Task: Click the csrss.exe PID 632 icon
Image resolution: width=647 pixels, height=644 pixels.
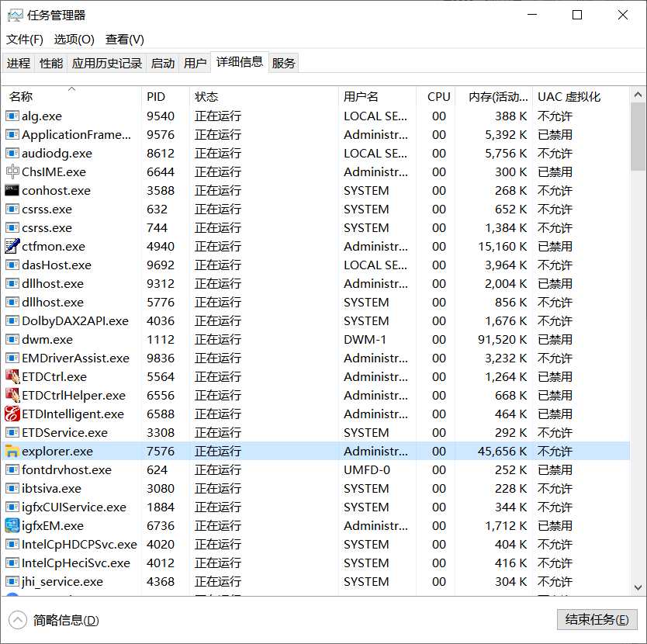Action: point(12,209)
